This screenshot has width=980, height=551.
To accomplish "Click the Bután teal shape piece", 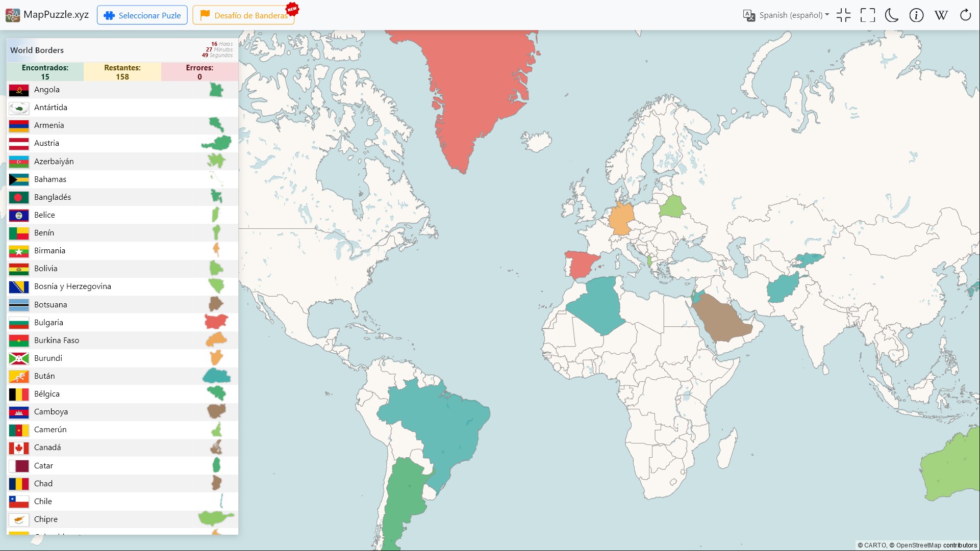I will pos(216,376).
